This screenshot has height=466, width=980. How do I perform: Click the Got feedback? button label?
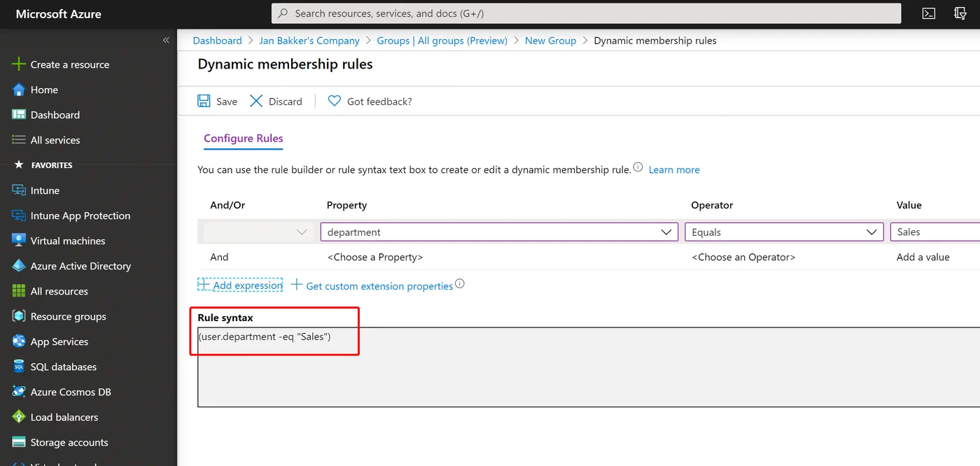(379, 101)
